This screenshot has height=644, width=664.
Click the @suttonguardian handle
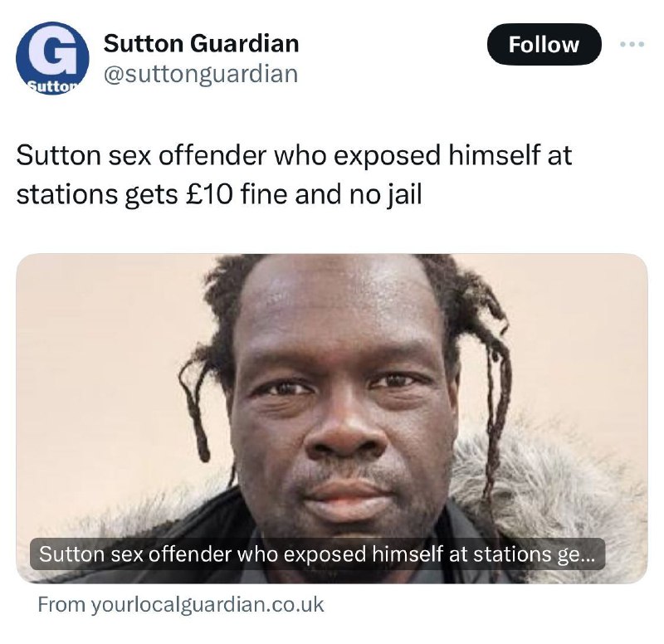pos(201,74)
